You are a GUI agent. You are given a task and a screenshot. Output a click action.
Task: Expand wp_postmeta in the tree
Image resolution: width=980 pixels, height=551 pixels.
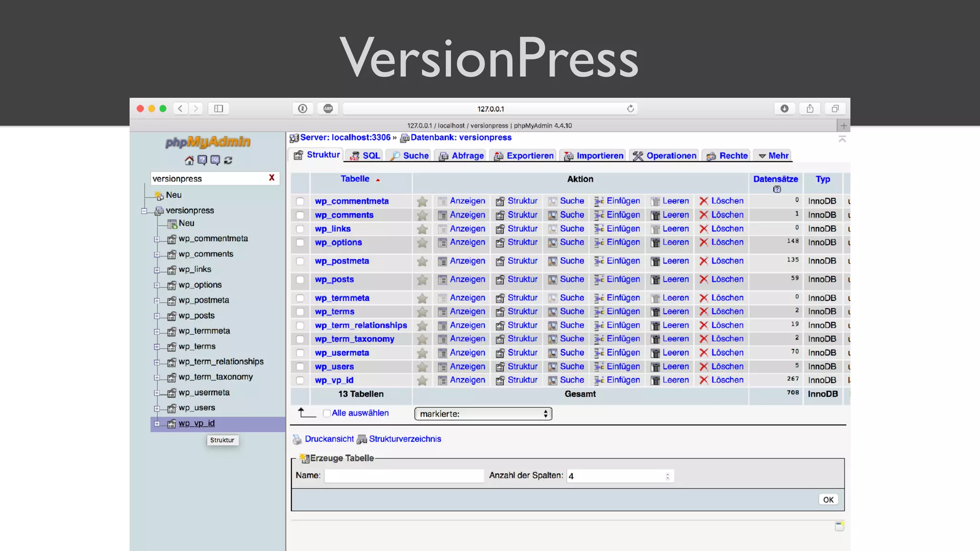(157, 301)
